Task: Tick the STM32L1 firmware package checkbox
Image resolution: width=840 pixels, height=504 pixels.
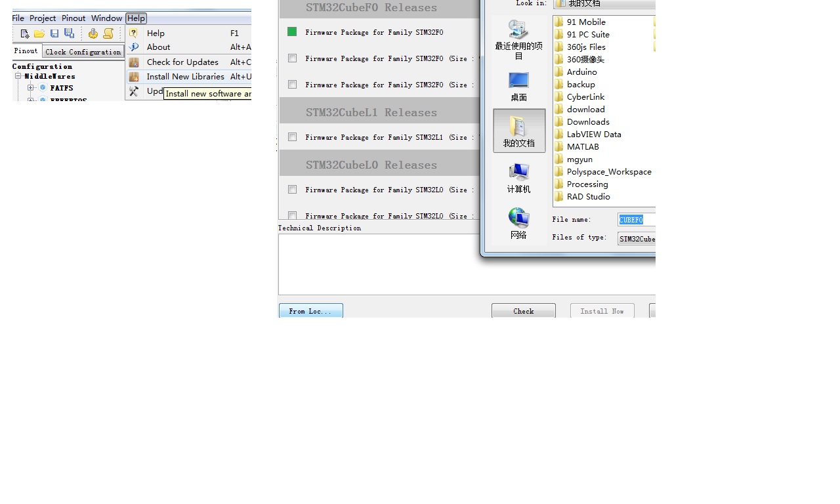Action: (292, 137)
